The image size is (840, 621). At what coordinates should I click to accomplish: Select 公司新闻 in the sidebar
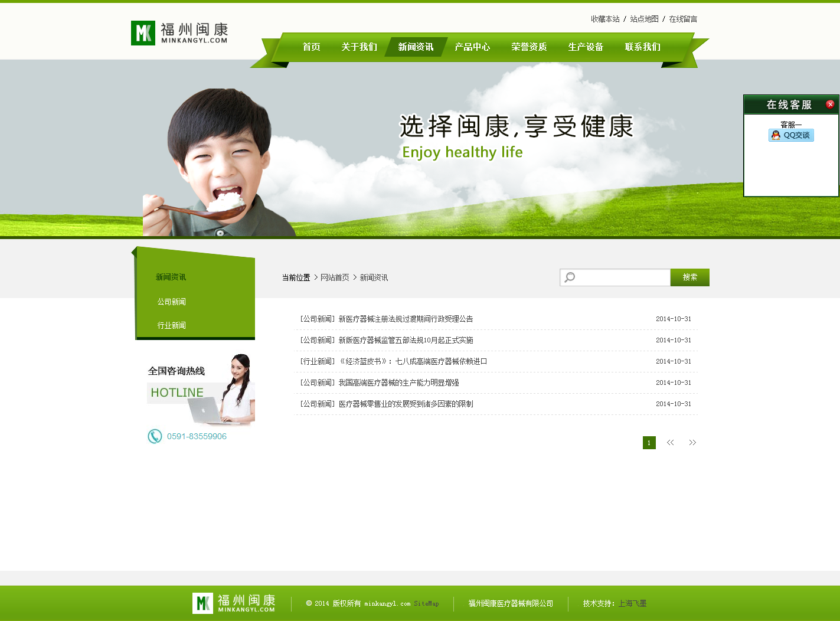tap(171, 302)
